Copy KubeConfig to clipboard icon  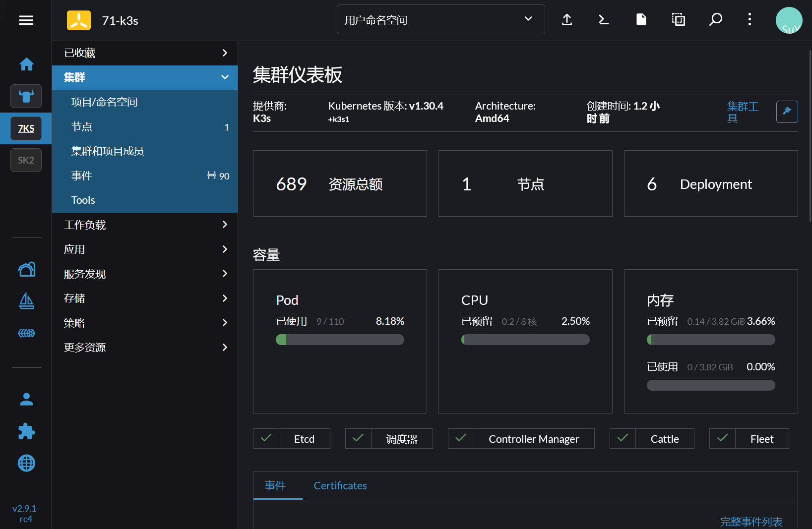click(x=678, y=20)
